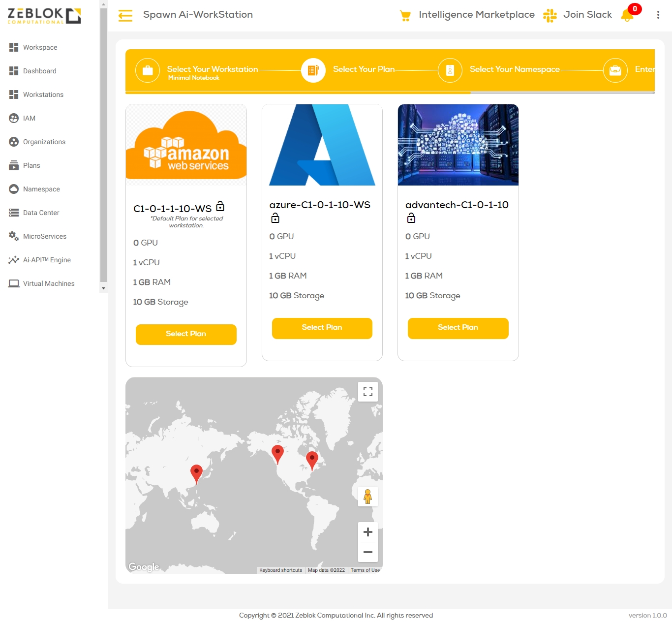Viewport: 672px width, 624px height.
Task: Zoom out on the map
Action: click(x=367, y=552)
